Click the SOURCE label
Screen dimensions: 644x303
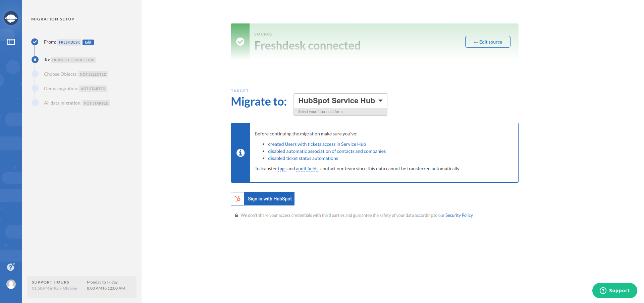[x=263, y=34]
